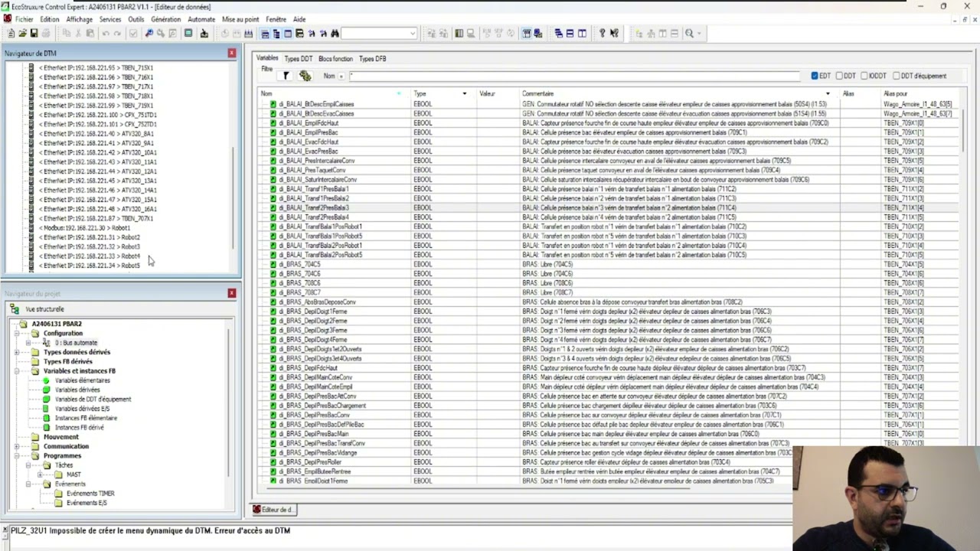The image size is (980, 551).
Task: Enable the IODDT checkbox
Action: [864, 76]
